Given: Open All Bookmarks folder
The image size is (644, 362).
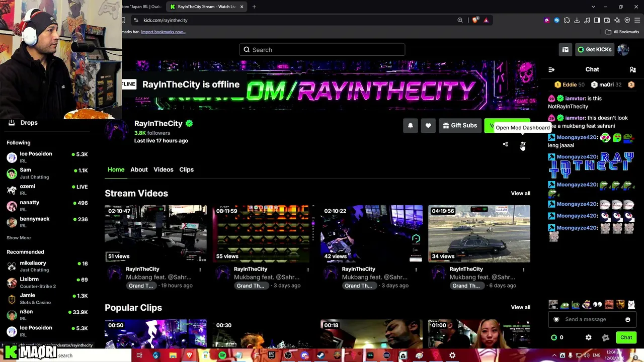Looking at the screenshot, I should pyautogui.click(x=622, y=32).
